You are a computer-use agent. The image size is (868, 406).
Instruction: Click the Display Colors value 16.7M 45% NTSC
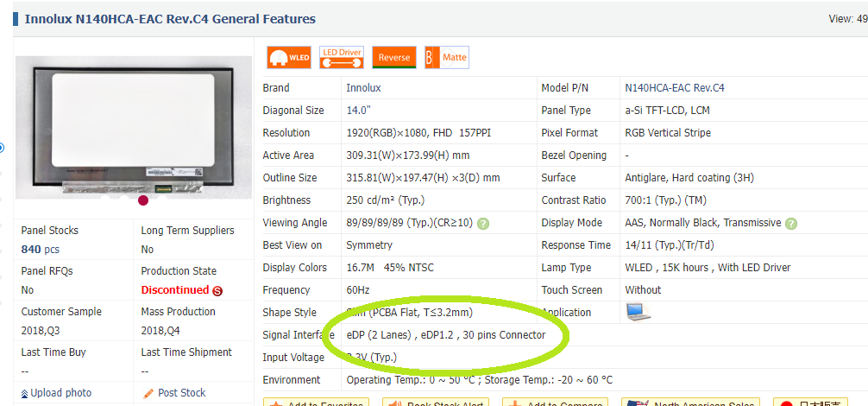[x=390, y=268]
